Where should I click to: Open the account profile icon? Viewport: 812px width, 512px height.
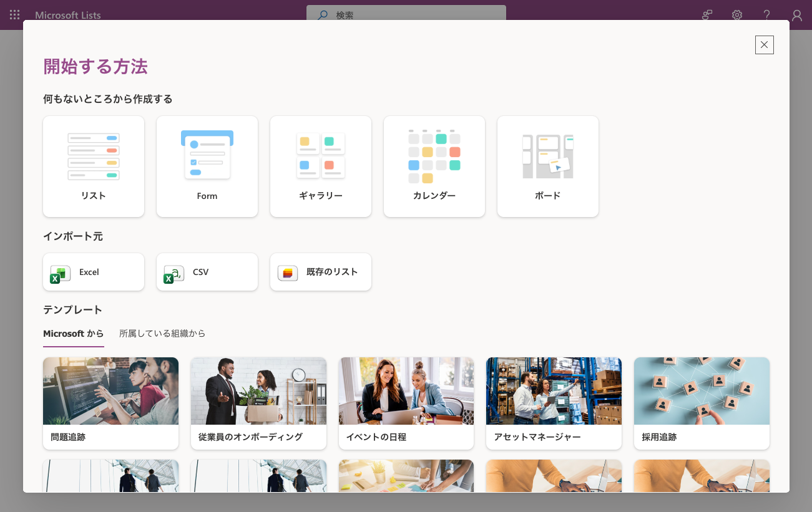tap(797, 15)
